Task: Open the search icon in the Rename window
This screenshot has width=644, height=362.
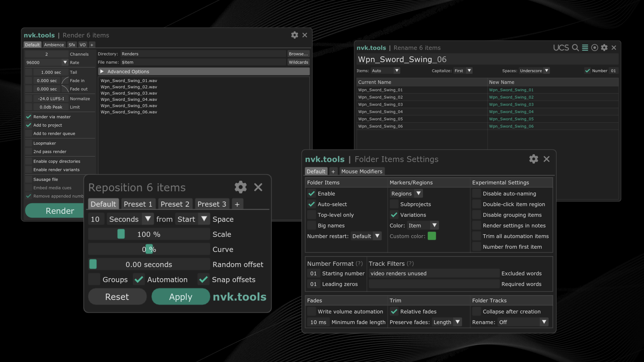Action: [575, 48]
